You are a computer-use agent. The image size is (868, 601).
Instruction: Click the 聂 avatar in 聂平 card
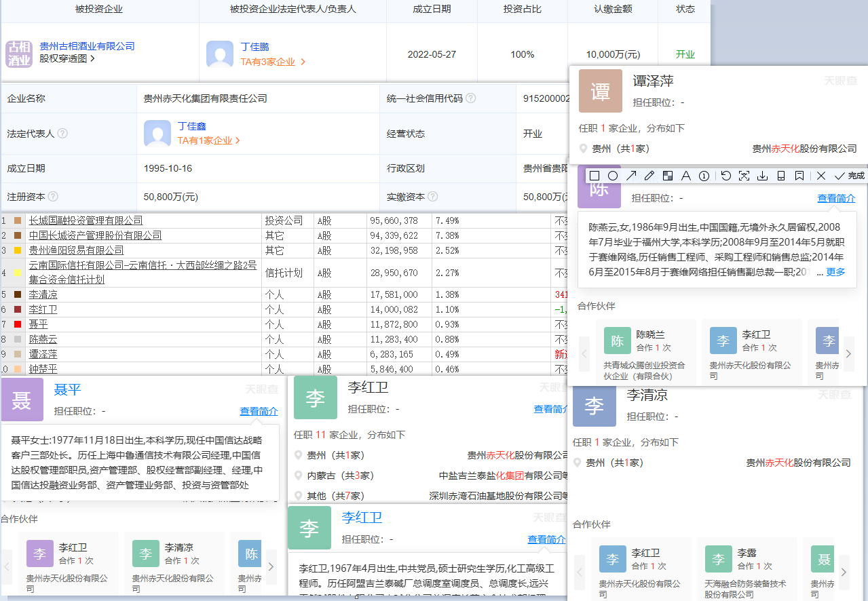click(22, 400)
